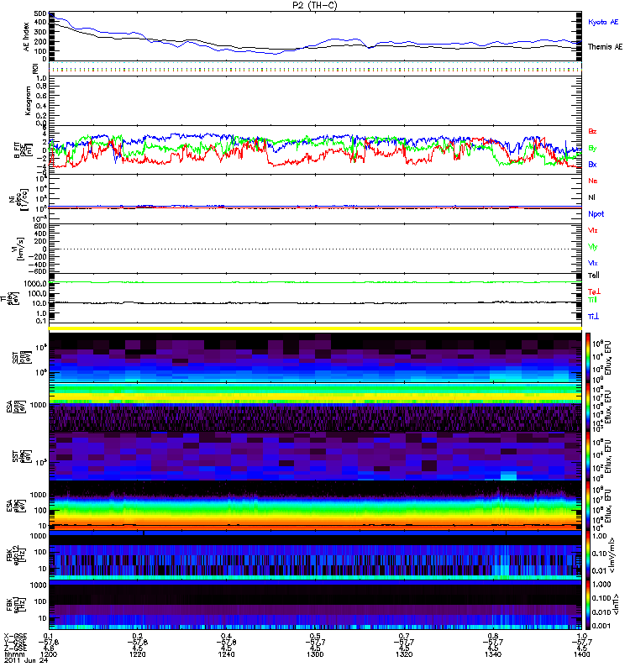The height and width of the screenshot is (672, 630).
Task: Click the blue "Npot" legend label
Action: (596, 214)
